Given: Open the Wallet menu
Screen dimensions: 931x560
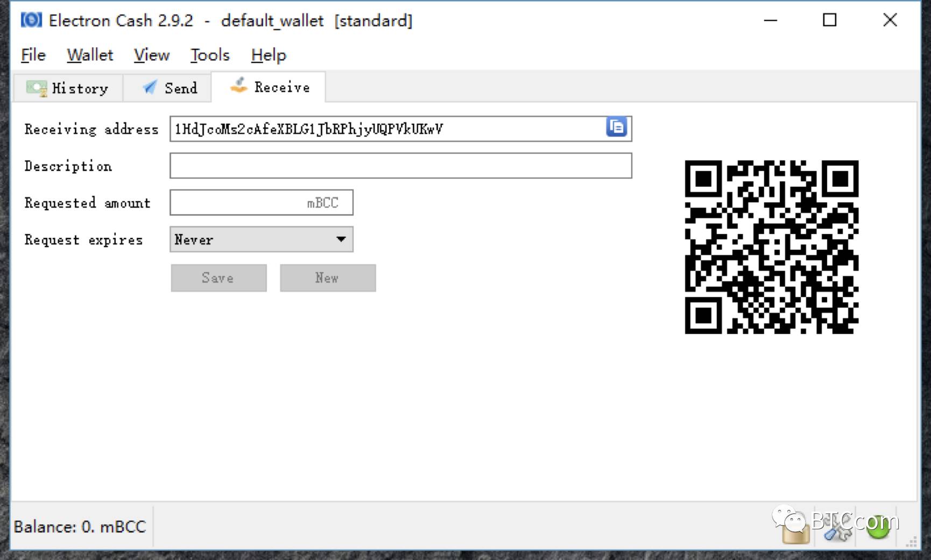Looking at the screenshot, I should click(90, 55).
